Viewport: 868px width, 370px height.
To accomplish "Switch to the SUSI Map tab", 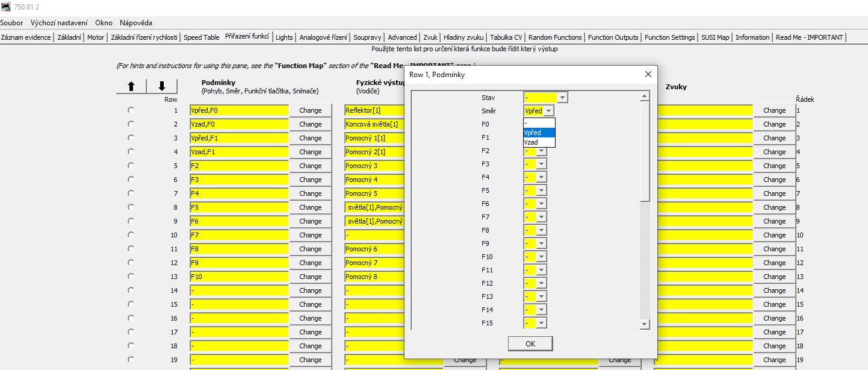I will point(715,37).
